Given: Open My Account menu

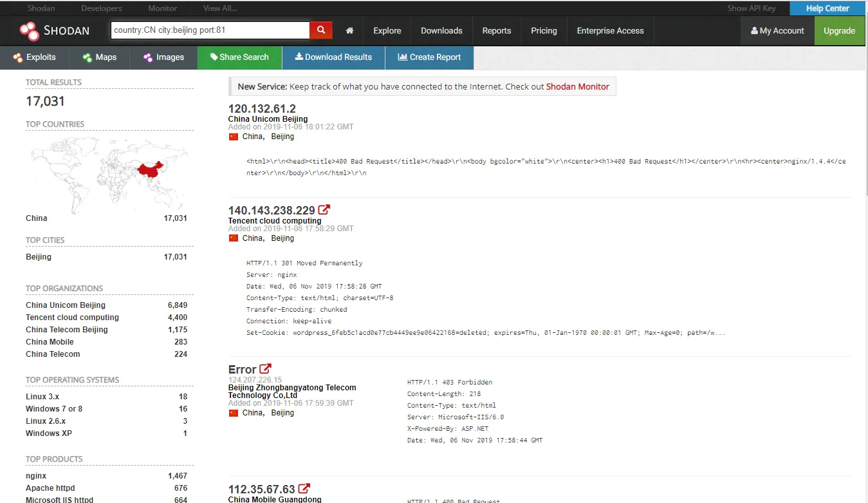Looking at the screenshot, I should pos(777,31).
